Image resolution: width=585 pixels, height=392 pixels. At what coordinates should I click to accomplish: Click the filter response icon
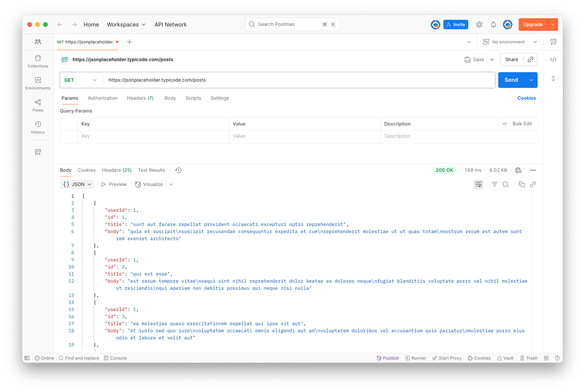(494, 184)
